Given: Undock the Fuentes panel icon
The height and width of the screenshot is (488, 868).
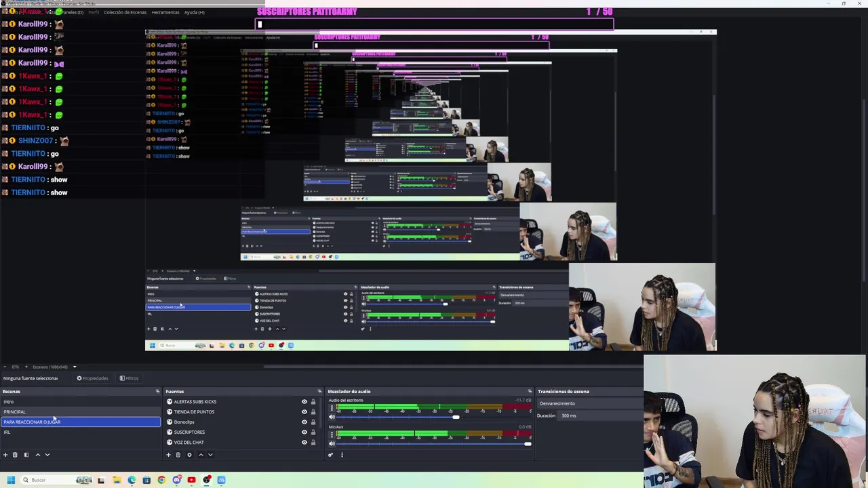Looking at the screenshot, I should pos(319,391).
